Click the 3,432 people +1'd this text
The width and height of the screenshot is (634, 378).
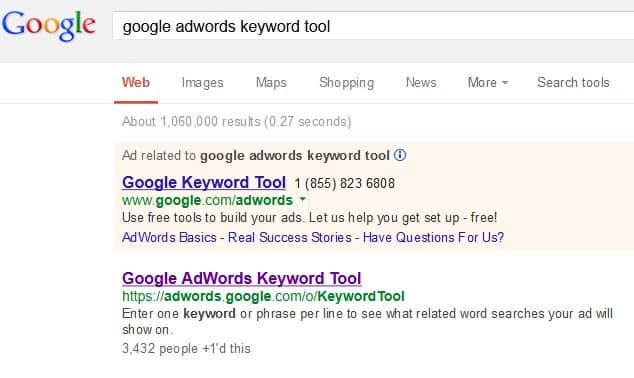click(x=186, y=348)
